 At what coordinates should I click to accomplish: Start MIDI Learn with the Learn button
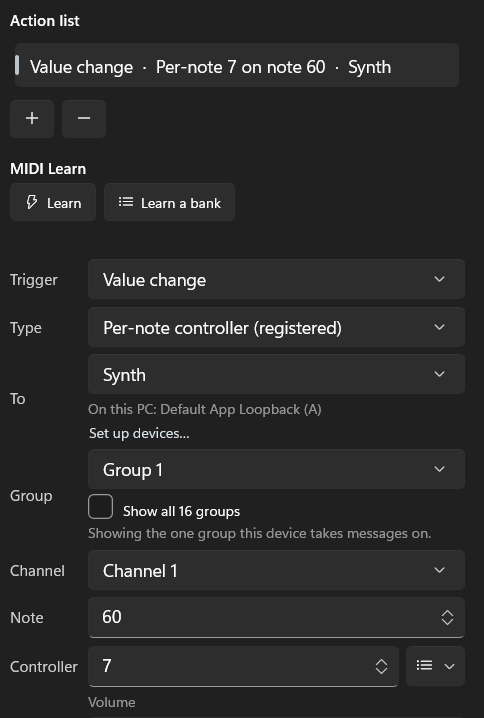53,202
